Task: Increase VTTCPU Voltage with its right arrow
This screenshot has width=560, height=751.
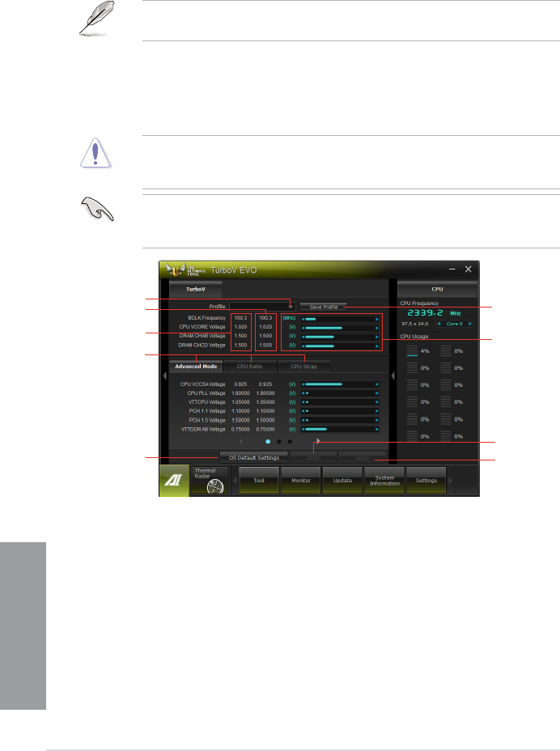Action: pos(377,402)
